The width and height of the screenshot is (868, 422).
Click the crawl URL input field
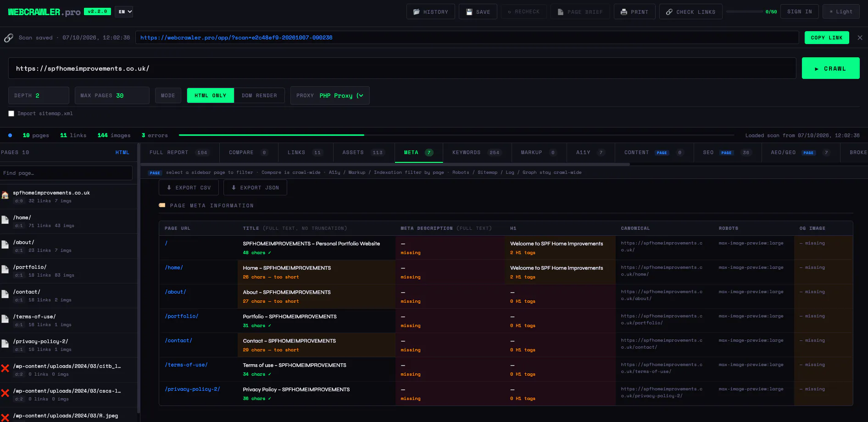(x=402, y=68)
